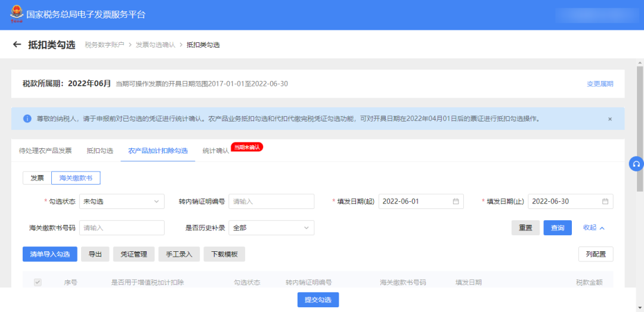Click the 序号 column header

[x=70, y=282]
